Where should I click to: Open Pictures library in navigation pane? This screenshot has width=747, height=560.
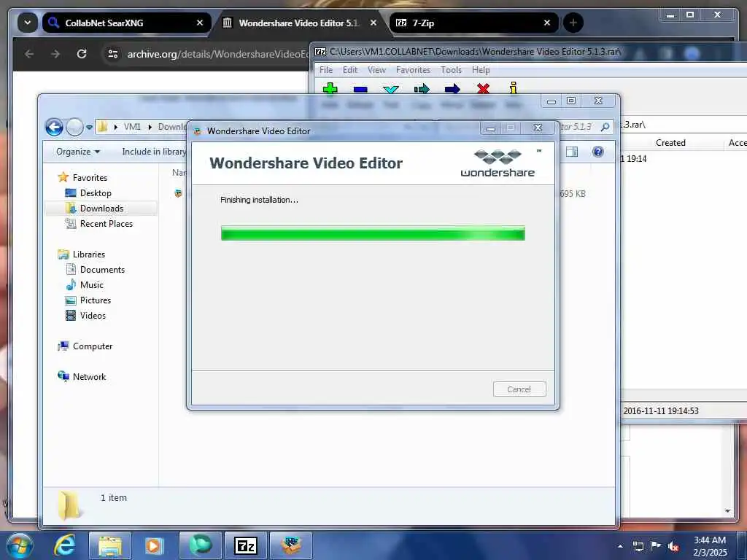pos(96,300)
